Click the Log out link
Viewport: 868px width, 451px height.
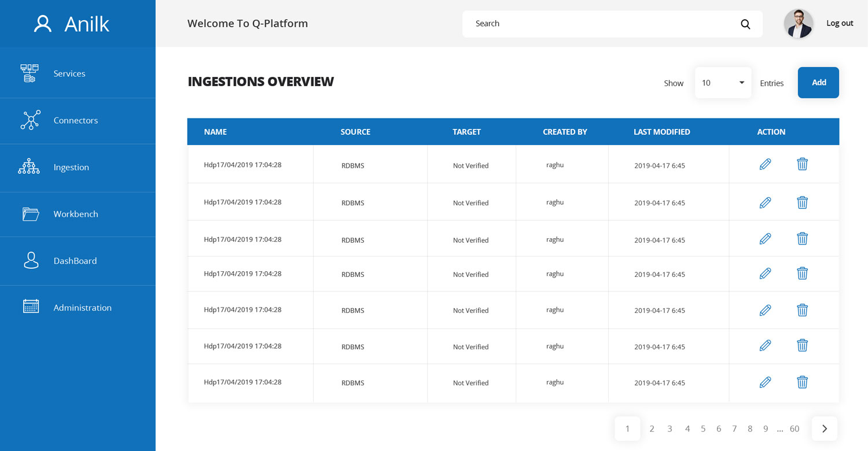[840, 23]
